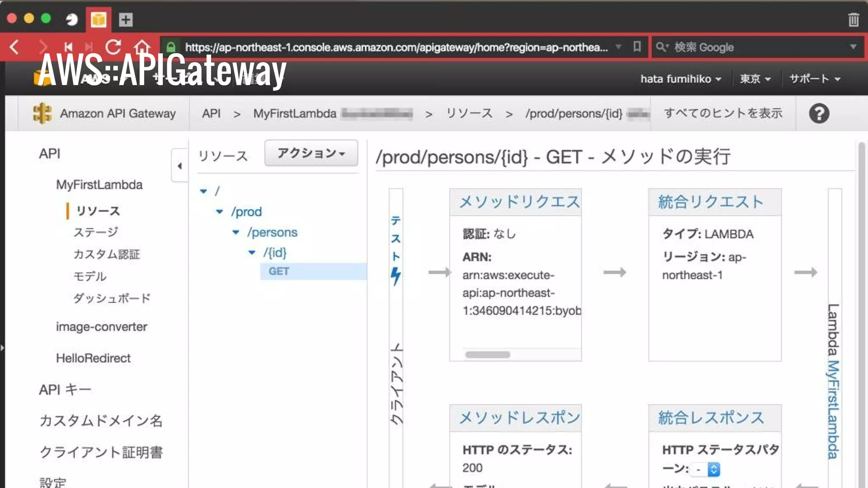Collapse the /persons tree node
The image size is (868, 488).
click(236, 232)
